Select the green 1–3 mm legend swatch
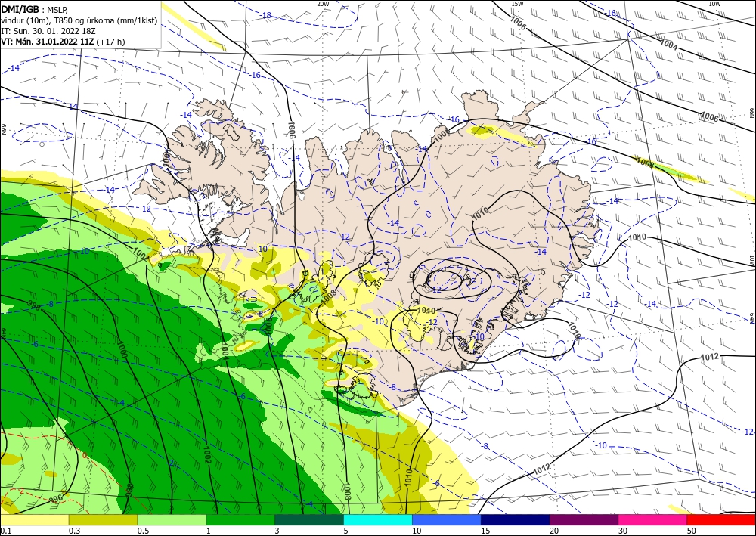 (240, 519)
